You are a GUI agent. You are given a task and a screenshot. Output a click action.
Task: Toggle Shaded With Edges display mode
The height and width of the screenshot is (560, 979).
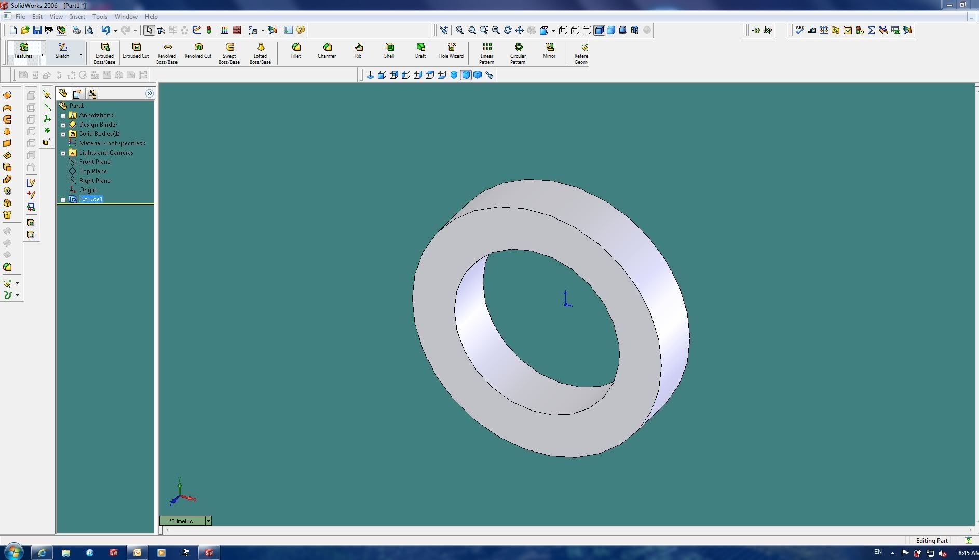599,30
